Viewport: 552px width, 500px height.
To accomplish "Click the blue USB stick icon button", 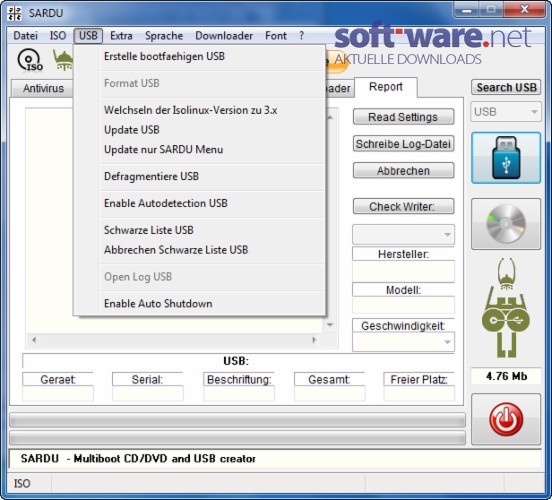I will coord(506,158).
